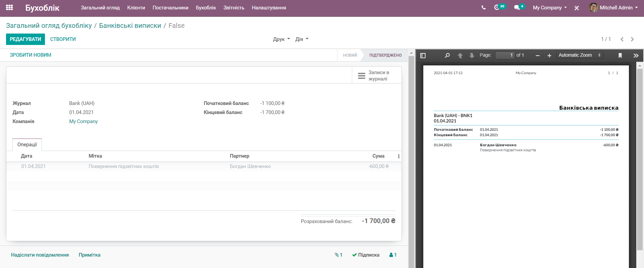644x268 pixels.
Task: Click Богдан Шевченко partner cell
Action: (250, 166)
